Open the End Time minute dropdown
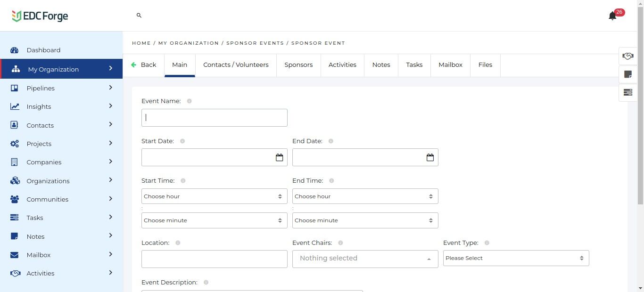 point(365,220)
